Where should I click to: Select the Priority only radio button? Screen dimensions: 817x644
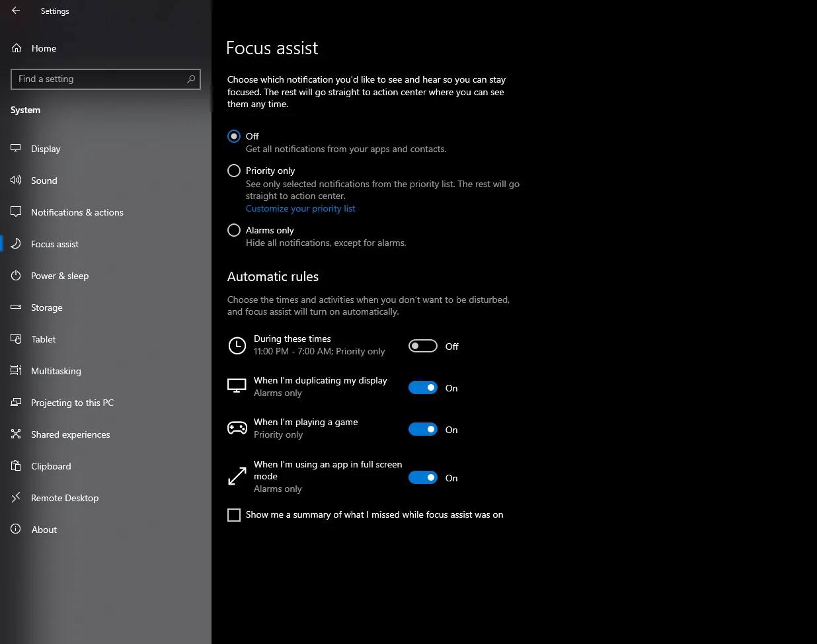click(x=234, y=171)
